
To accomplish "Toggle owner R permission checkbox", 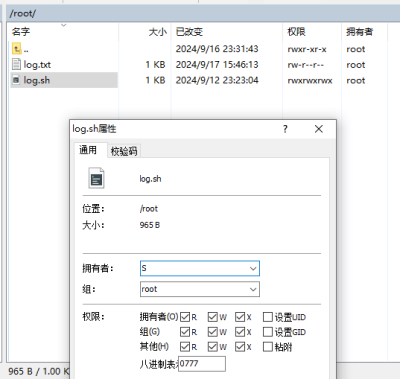I will [185, 317].
